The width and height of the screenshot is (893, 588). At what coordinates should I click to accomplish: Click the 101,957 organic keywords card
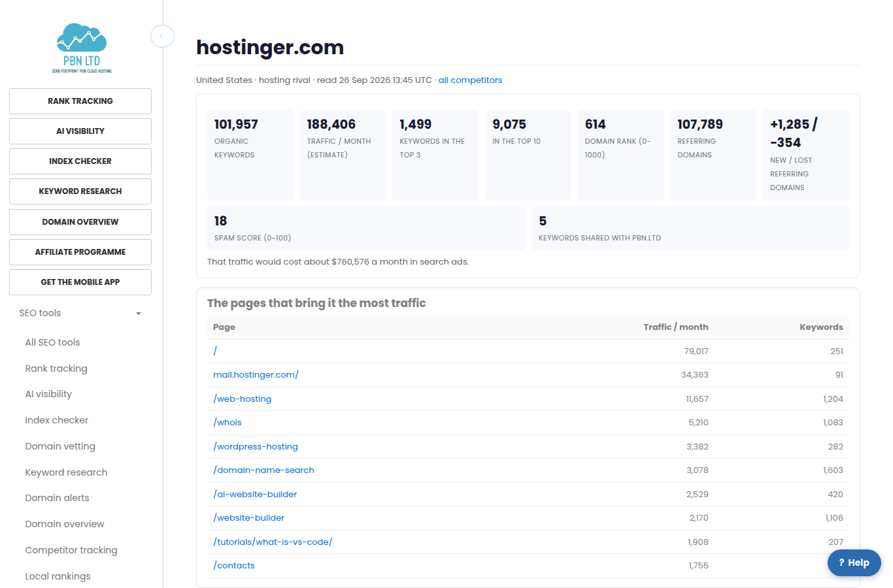tap(250, 155)
